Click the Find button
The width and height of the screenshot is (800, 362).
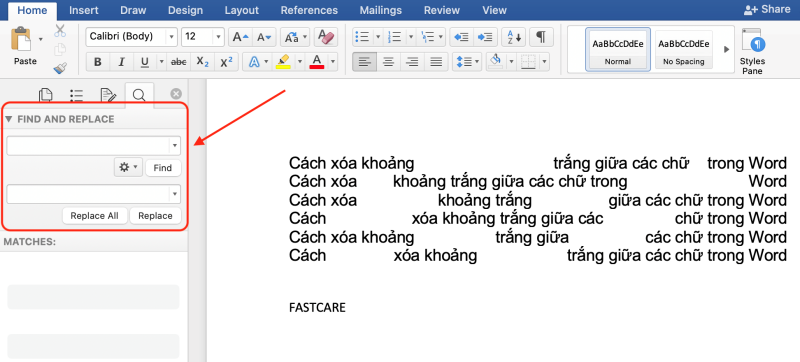coord(163,167)
